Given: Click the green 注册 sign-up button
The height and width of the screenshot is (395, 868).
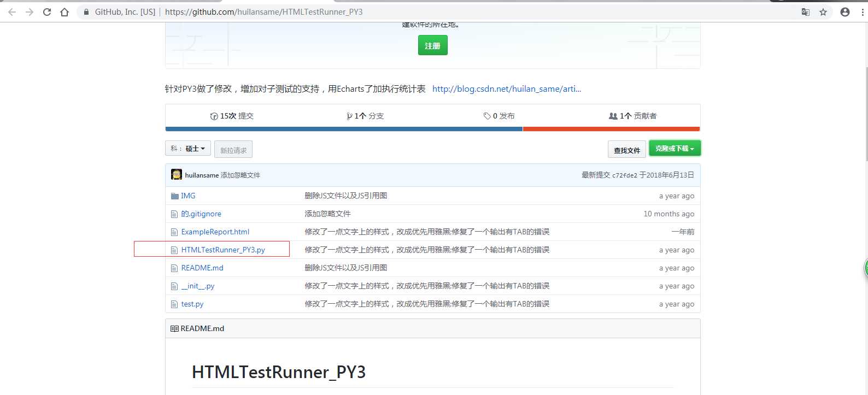Looking at the screenshot, I should click(433, 45).
